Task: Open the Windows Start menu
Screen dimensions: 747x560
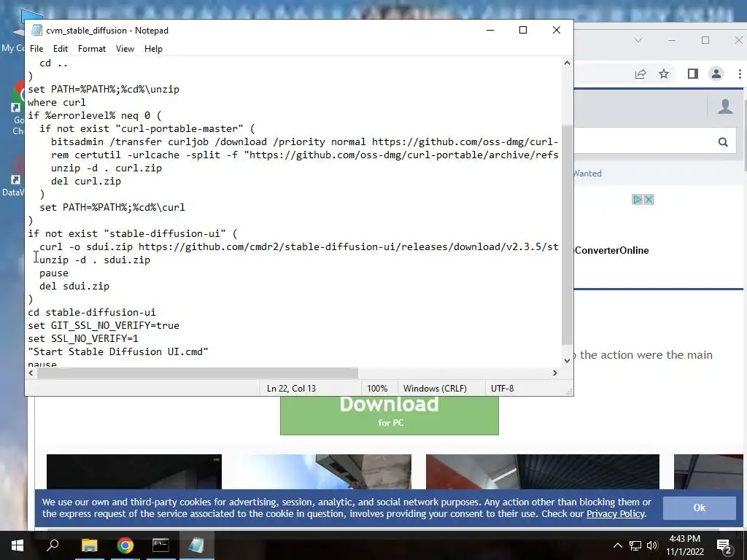Action: [18, 545]
